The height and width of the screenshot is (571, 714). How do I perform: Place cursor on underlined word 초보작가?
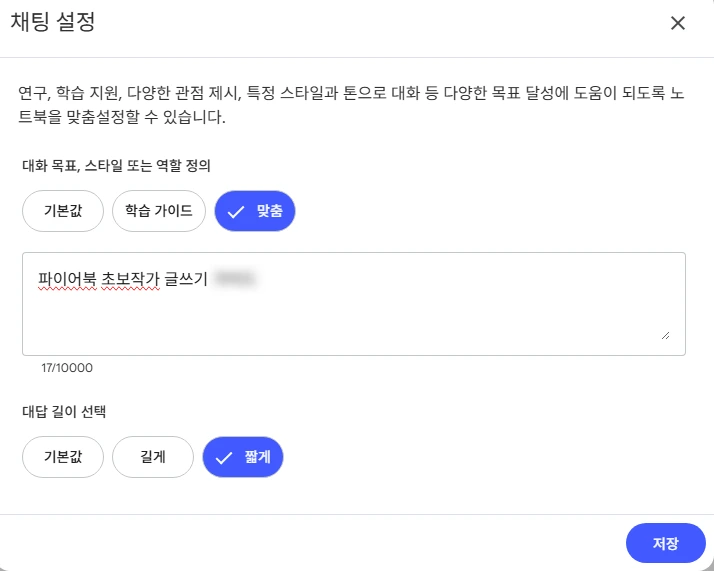(130, 279)
